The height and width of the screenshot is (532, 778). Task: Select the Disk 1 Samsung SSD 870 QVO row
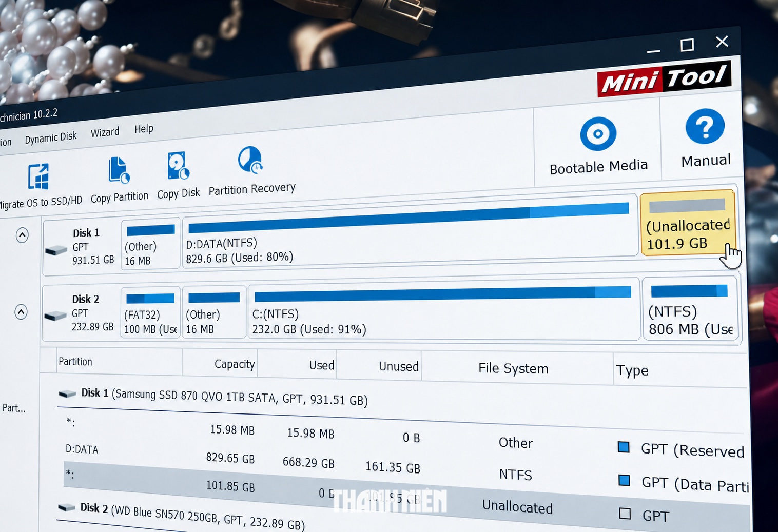pos(224,397)
